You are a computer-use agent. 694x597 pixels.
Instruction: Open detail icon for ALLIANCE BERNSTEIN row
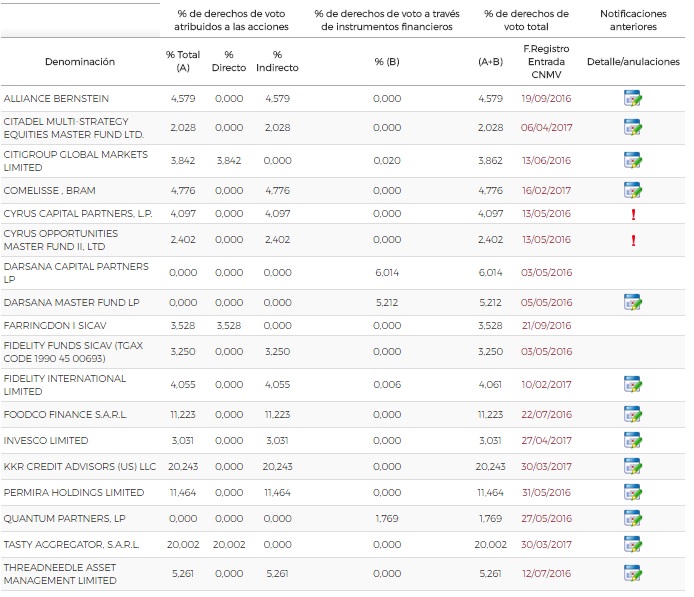632,98
